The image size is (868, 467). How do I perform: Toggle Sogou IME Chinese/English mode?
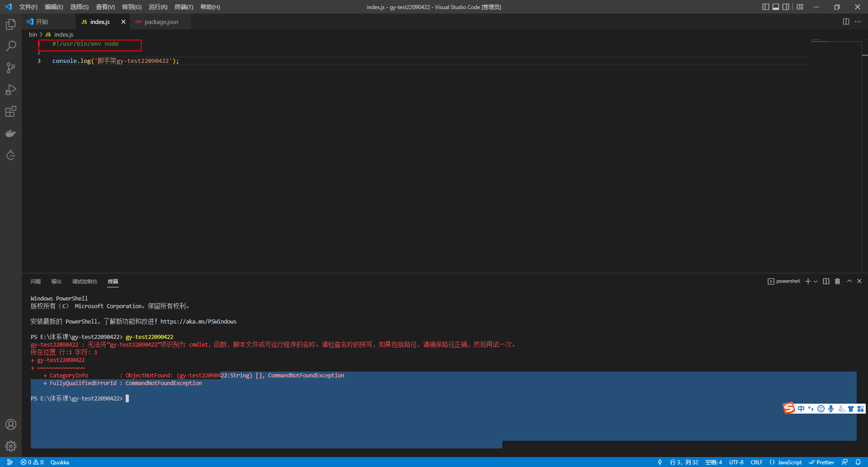click(x=801, y=409)
